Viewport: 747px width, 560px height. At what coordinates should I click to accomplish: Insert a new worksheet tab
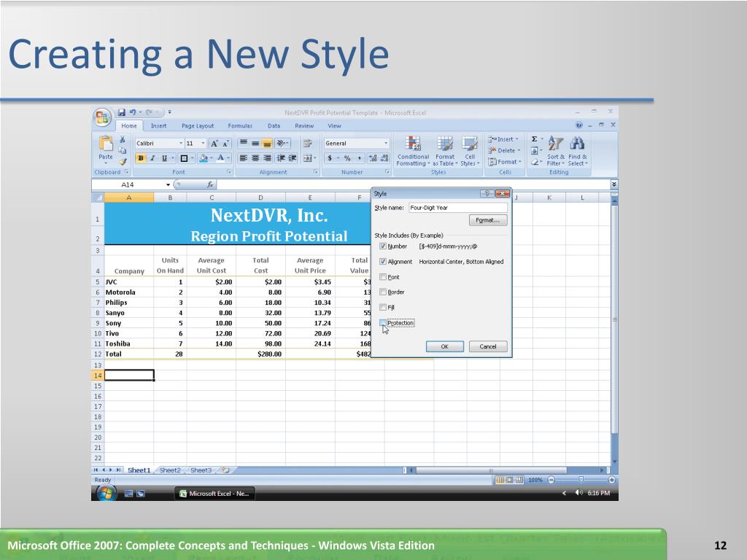pos(226,470)
